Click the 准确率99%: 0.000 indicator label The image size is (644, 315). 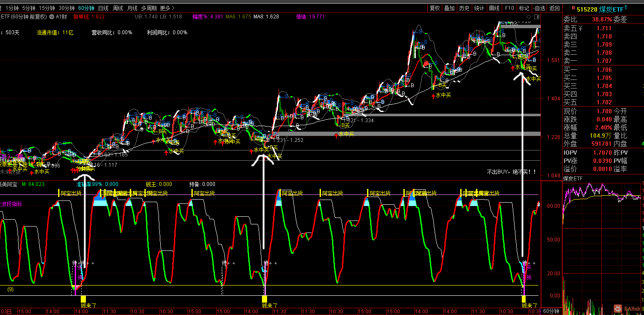[97, 184]
